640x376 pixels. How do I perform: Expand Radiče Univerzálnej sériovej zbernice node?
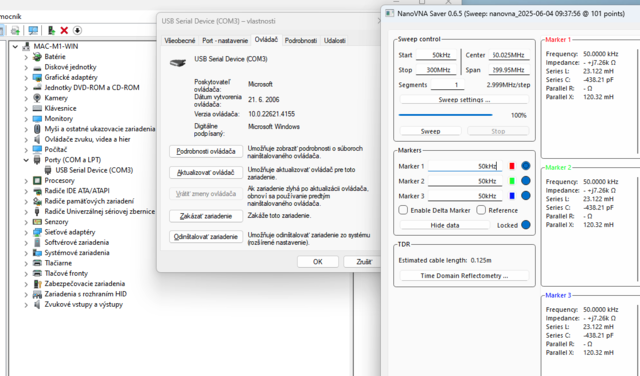(26, 211)
